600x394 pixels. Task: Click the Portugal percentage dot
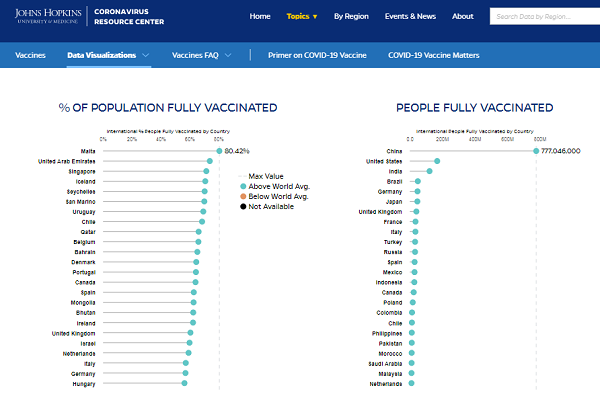pos(196,272)
